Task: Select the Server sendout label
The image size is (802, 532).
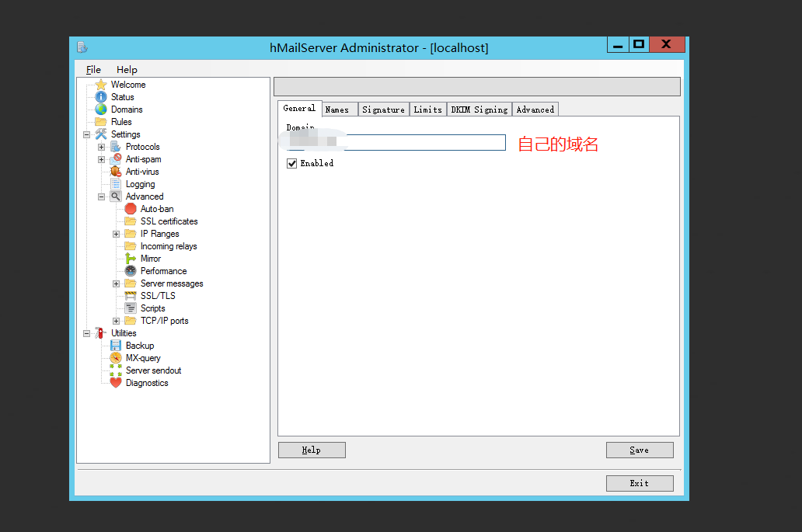Action: [153, 370]
